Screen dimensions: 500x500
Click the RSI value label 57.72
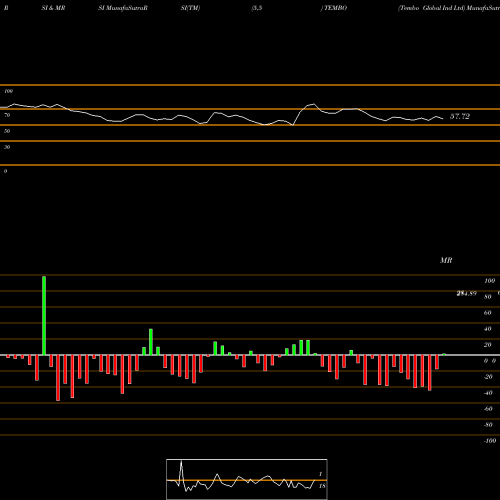click(x=460, y=116)
